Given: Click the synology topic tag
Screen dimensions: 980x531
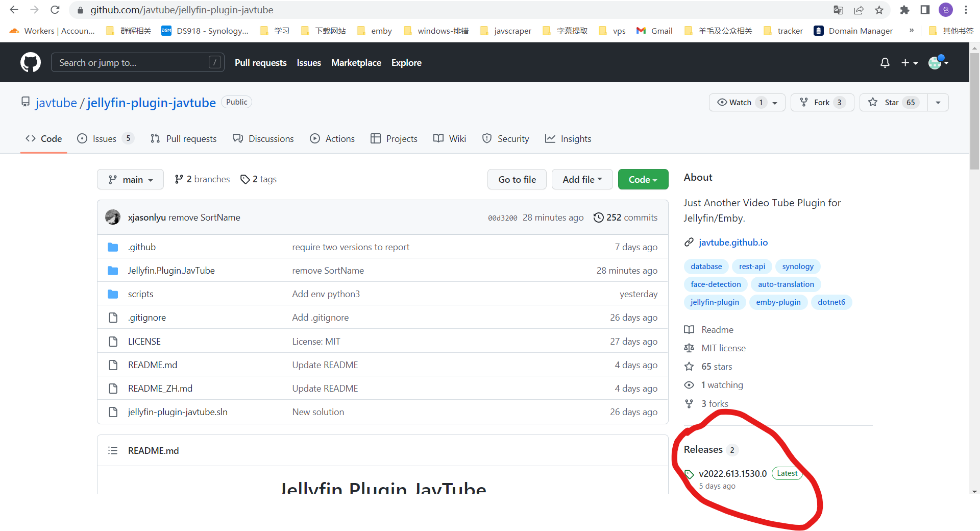Looking at the screenshot, I should 798,267.
